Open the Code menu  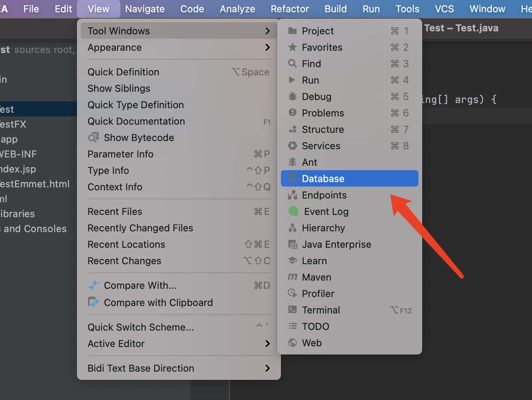(192, 9)
